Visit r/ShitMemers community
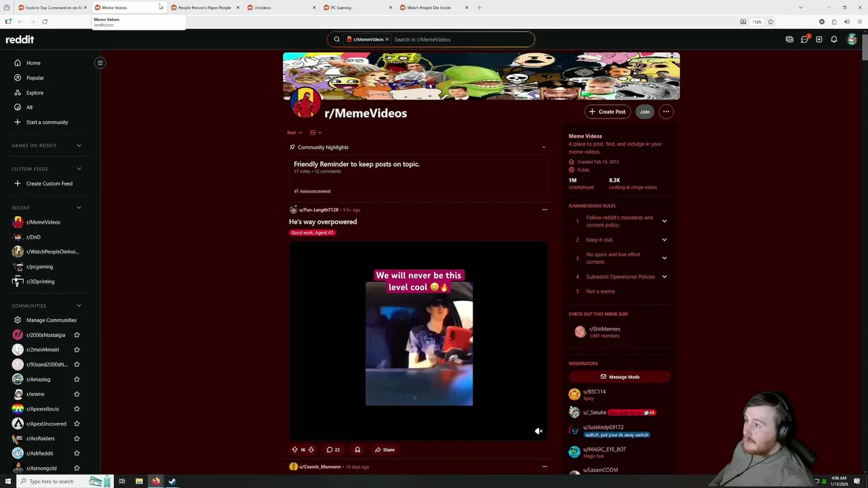 604,329
